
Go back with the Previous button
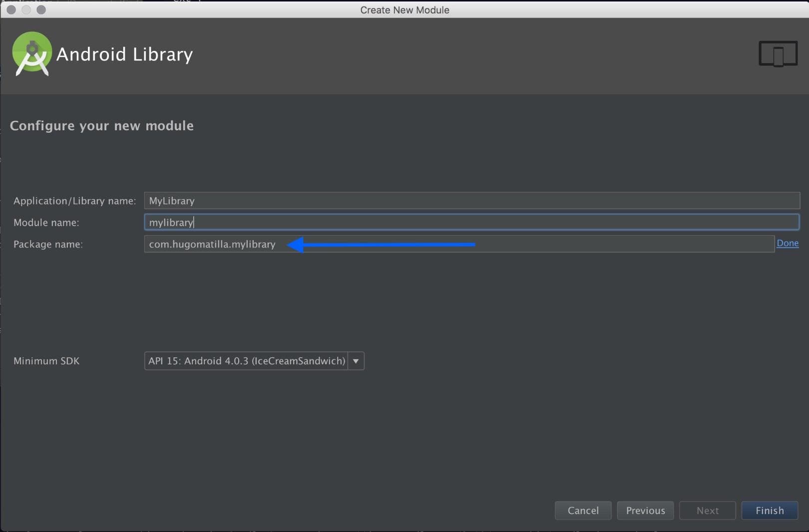coord(645,511)
